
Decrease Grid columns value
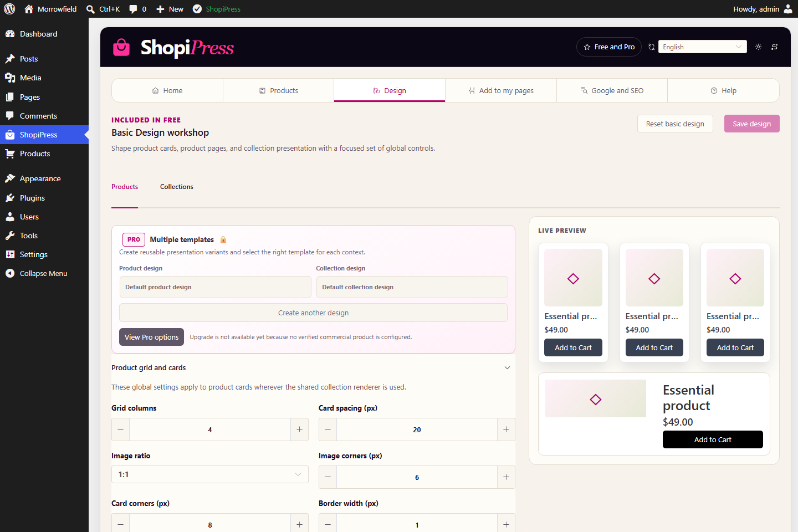[x=120, y=429]
